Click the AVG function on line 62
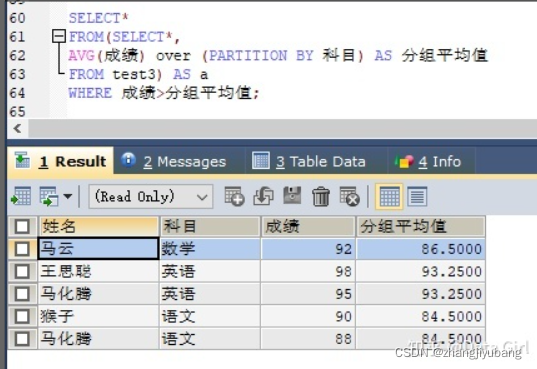Viewport: 537px width, 369px height. coord(82,56)
